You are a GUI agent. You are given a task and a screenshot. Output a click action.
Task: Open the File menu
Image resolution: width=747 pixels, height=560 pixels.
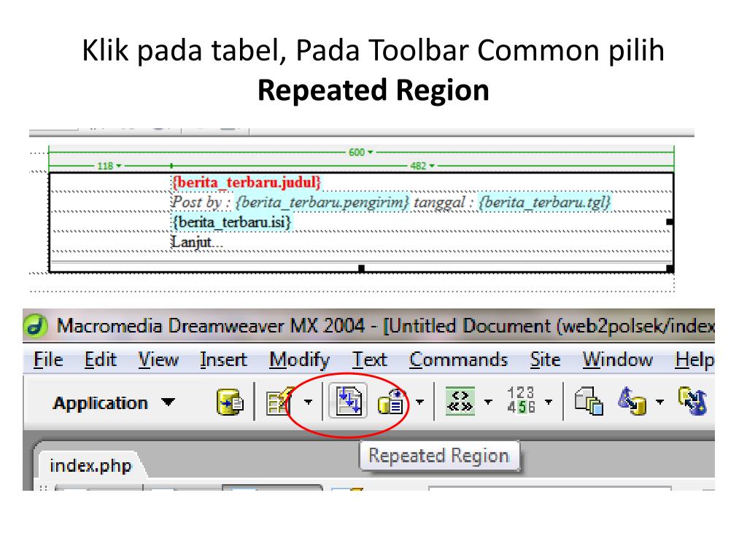[x=48, y=359]
